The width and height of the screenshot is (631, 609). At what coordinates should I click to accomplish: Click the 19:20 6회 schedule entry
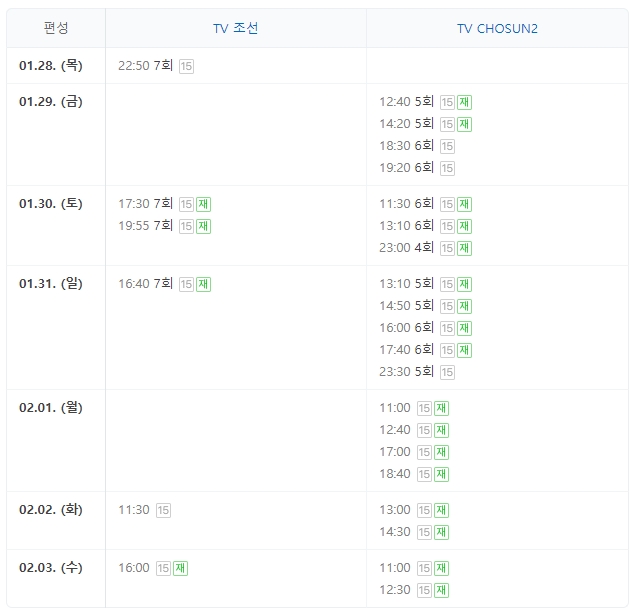click(x=406, y=168)
